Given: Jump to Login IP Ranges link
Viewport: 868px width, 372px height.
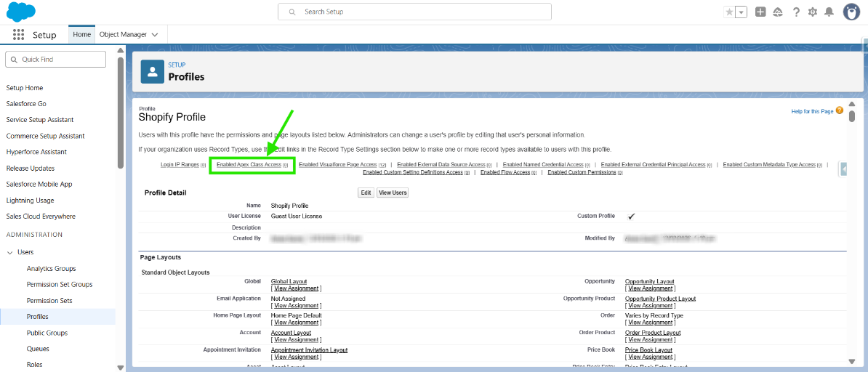Looking at the screenshot, I should pos(180,164).
